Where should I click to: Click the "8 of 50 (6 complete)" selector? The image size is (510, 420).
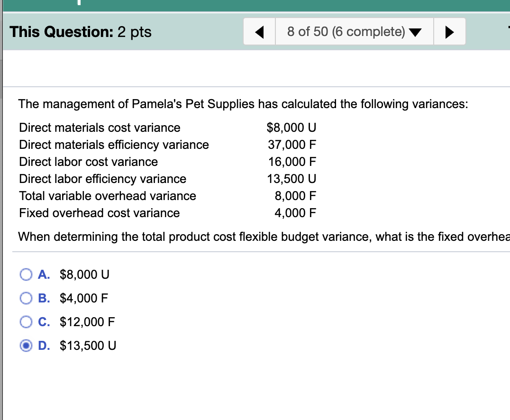pos(354,31)
